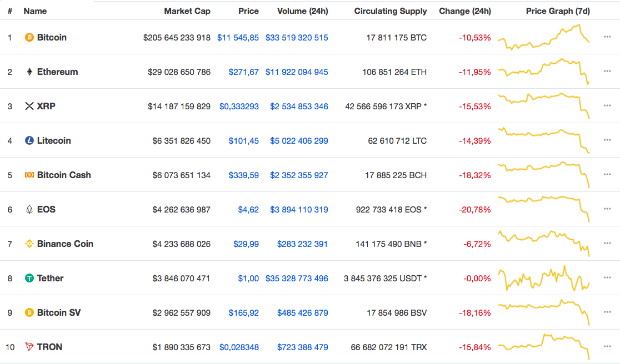
Task: Click Litecoin's price link $101,45
Action: (x=244, y=141)
